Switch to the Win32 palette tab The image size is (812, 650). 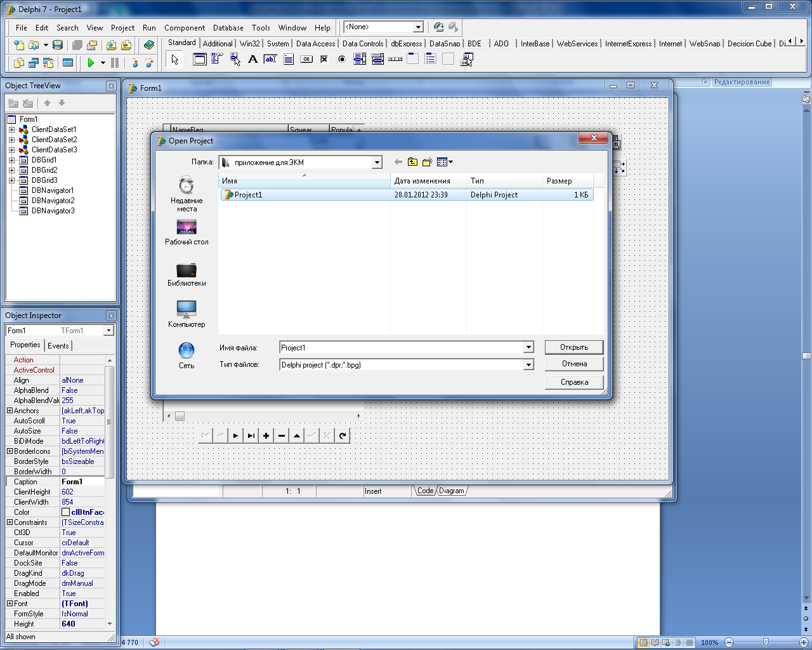point(249,44)
